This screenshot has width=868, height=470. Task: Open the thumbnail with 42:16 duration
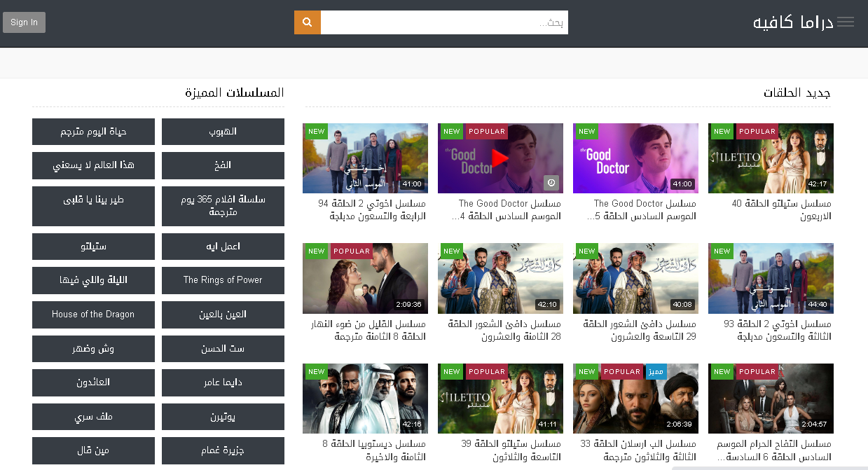(x=365, y=399)
